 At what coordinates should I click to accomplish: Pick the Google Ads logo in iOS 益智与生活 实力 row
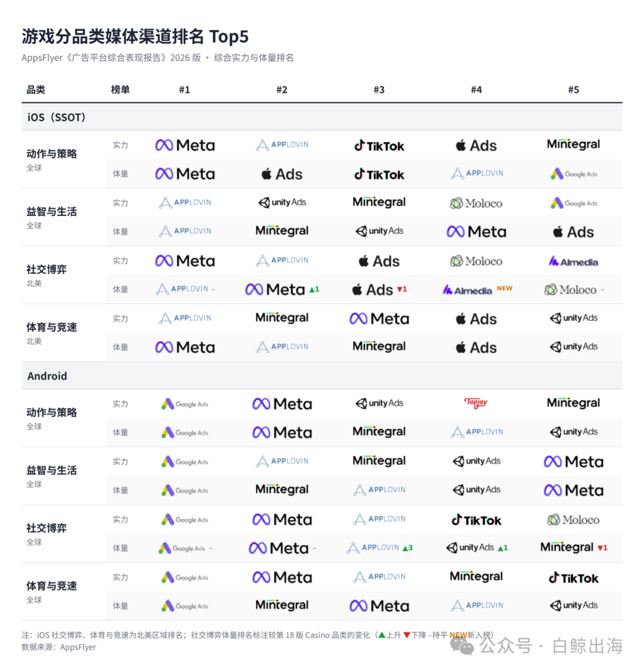pyautogui.click(x=574, y=203)
